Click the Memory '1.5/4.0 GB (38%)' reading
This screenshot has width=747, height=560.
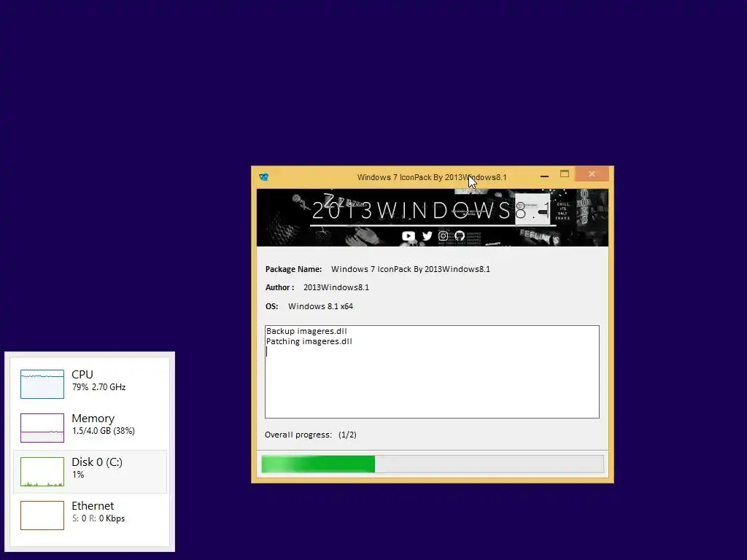[104, 431]
